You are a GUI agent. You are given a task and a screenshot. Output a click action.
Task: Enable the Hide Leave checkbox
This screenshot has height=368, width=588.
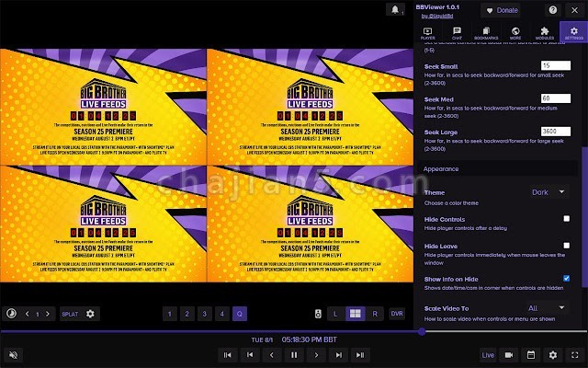(566, 246)
